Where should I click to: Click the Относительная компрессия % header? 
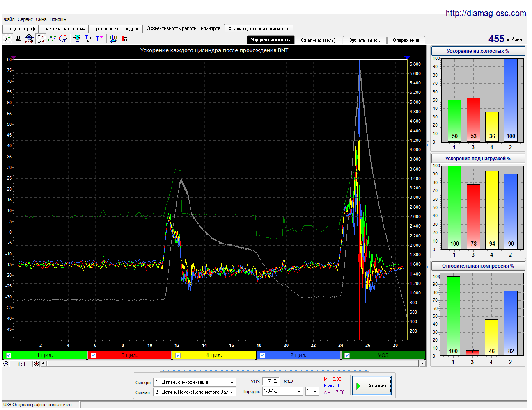click(478, 266)
